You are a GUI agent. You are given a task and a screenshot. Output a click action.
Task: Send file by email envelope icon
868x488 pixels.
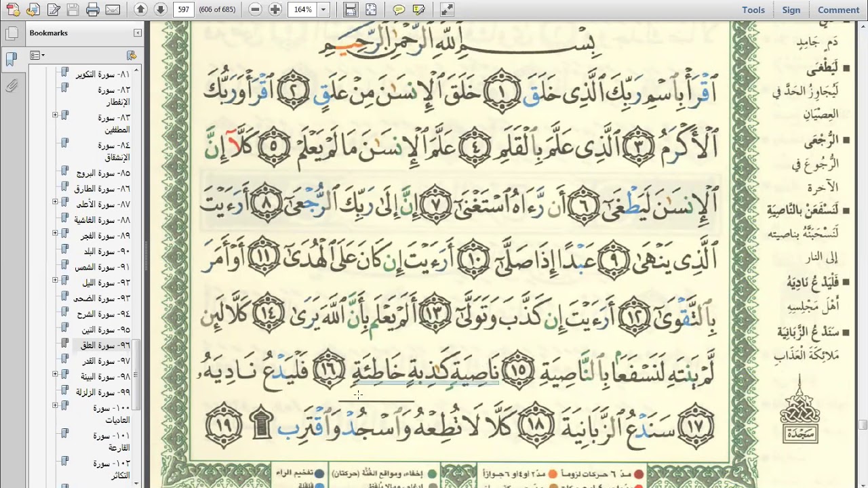pos(113,9)
